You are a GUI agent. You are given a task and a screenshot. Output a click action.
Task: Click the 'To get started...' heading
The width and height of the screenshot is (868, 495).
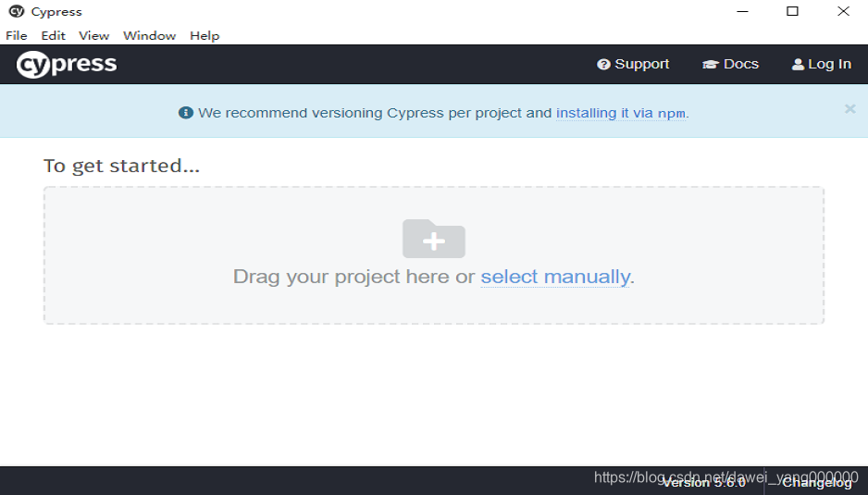pyautogui.click(x=122, y=166)
